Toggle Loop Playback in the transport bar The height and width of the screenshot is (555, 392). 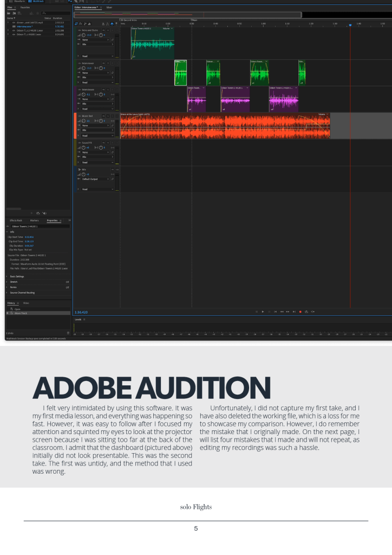(306, 312)
